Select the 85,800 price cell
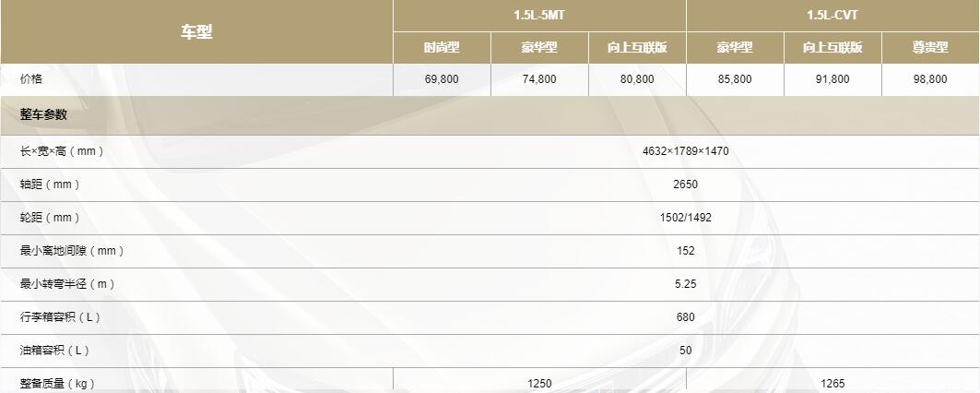This screenshot has height=393, width=980. [735, 79]
